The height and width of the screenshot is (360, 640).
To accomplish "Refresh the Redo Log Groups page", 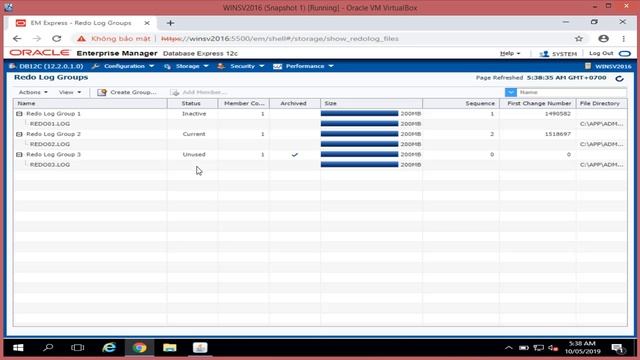I will 619,78.
